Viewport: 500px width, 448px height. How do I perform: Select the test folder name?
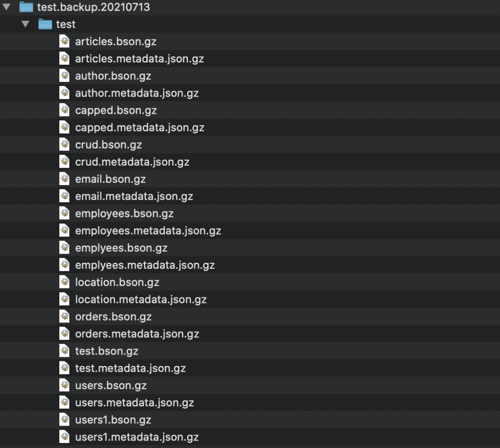(66, 24)
